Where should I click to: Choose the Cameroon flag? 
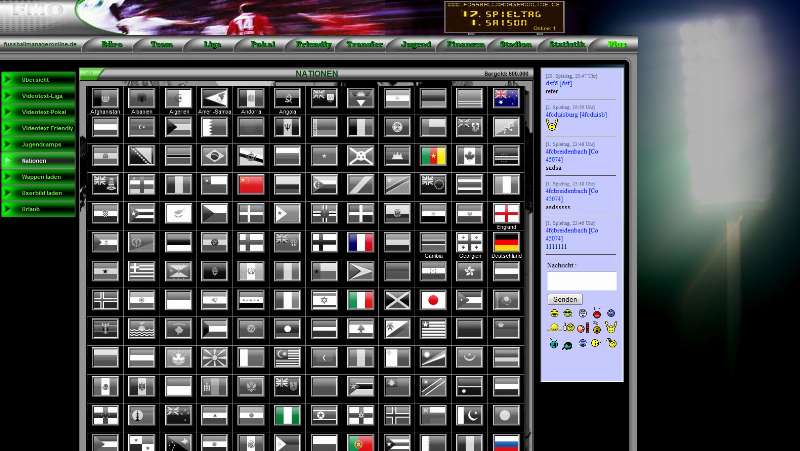coord(433,156)
